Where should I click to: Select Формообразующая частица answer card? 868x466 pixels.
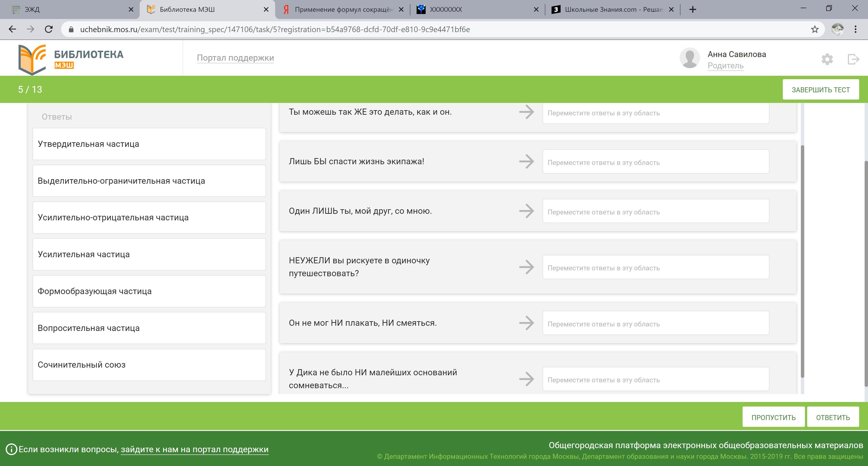click(x=149, y=291)
